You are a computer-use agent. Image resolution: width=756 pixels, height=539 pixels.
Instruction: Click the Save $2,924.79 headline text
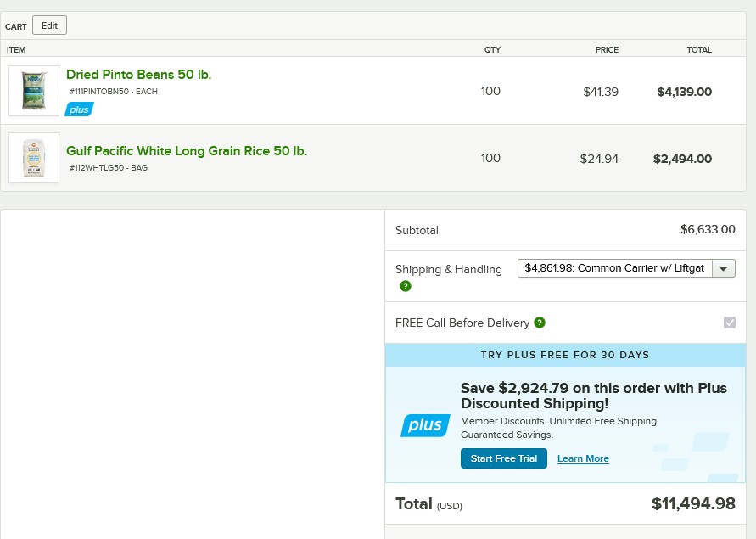(x=594, y=396)
